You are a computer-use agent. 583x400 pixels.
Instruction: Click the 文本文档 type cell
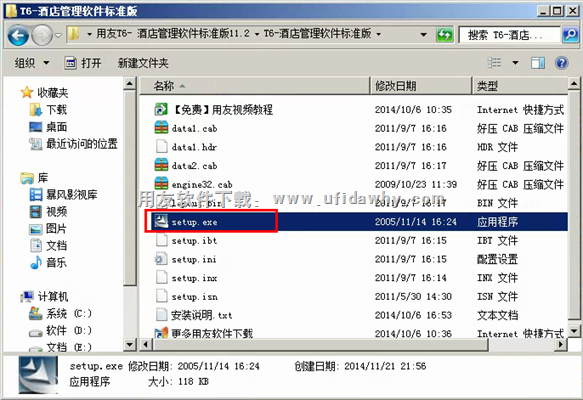point(497,315)
